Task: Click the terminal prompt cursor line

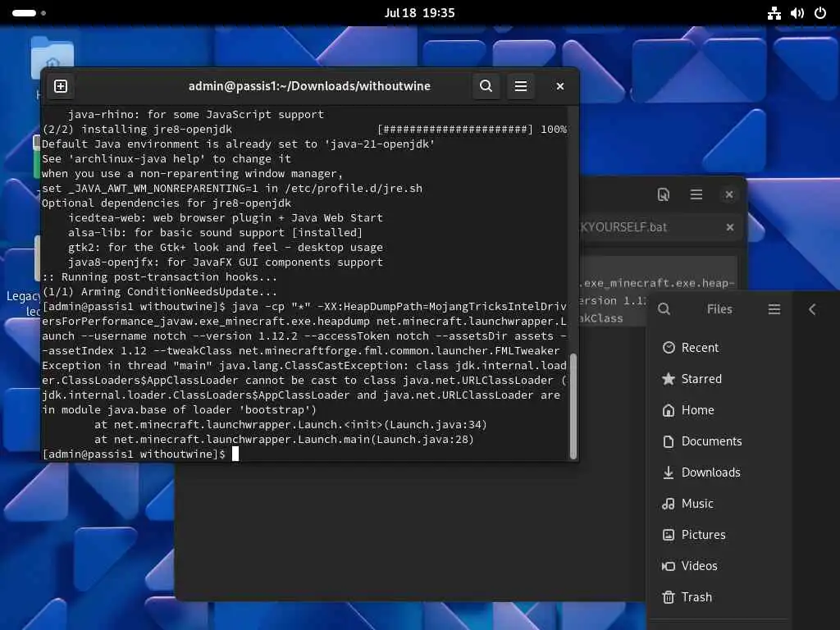Action: tap(140, 454)
